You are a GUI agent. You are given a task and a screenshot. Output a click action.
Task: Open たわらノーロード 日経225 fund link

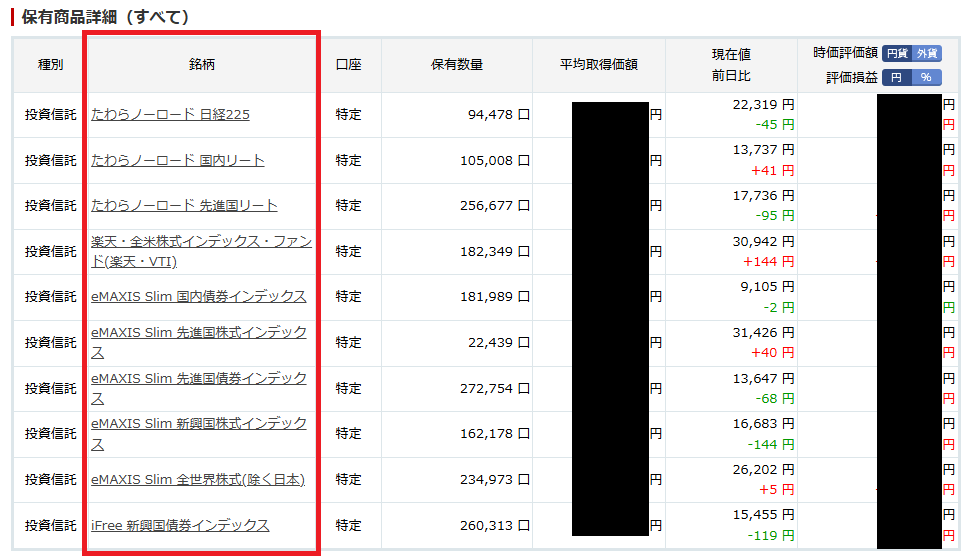tap(170, 115)
